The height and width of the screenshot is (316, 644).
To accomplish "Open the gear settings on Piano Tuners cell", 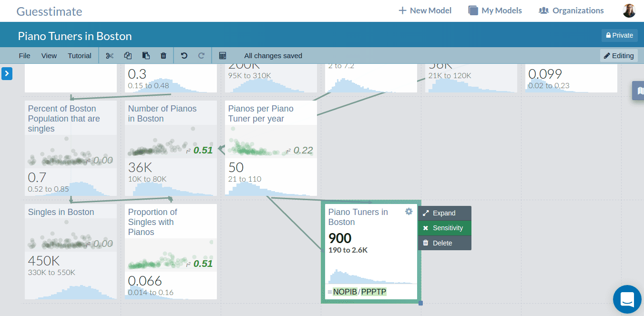I will point(409,212).
